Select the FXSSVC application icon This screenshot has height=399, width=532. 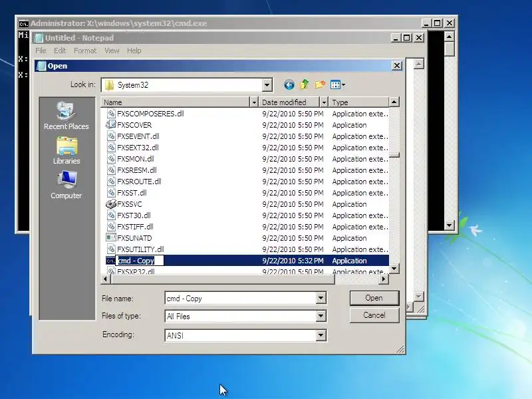pos(111,204)
